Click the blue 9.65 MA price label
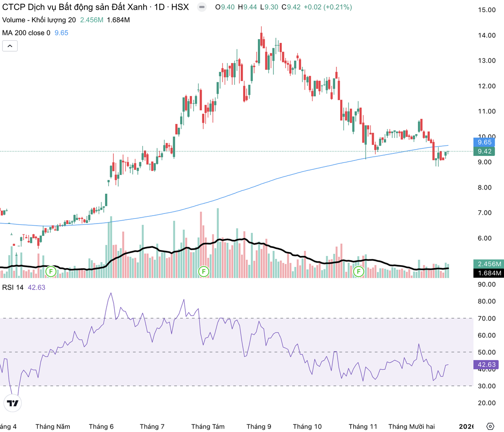Image resolution: width=504 pixels, height=432 pixels. pyautogui.click(x=484, y=142)
